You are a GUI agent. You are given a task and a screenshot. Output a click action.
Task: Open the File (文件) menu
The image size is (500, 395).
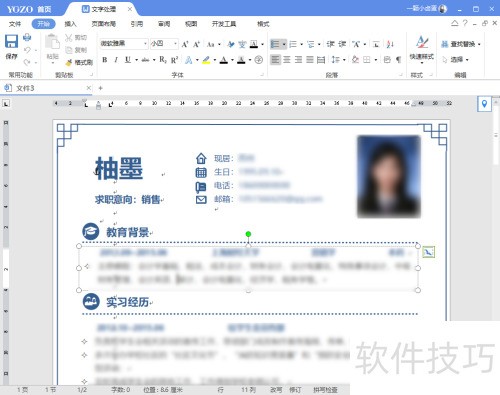coord(15,24)
